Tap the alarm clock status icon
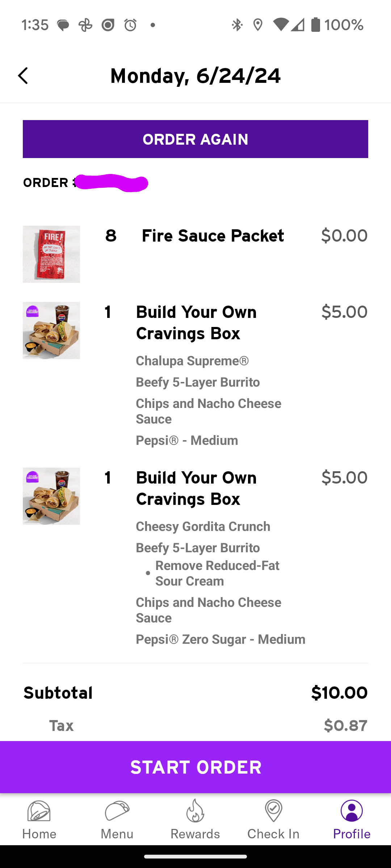The image size is (391, 868). click(130, 25)
